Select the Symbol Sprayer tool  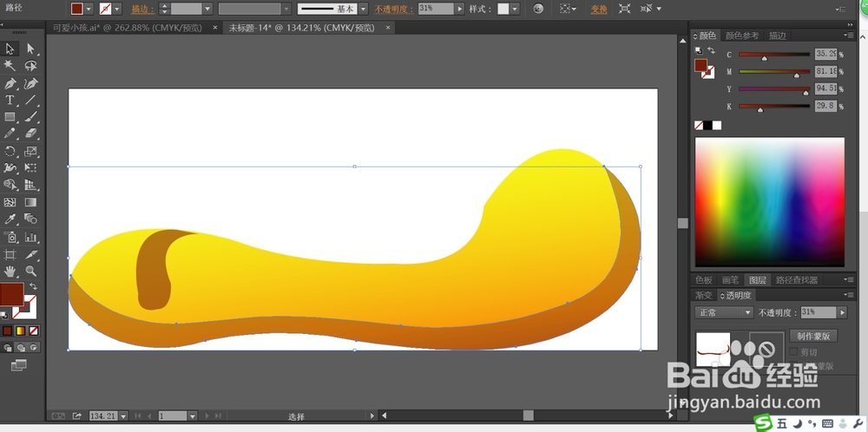[10, 238]
